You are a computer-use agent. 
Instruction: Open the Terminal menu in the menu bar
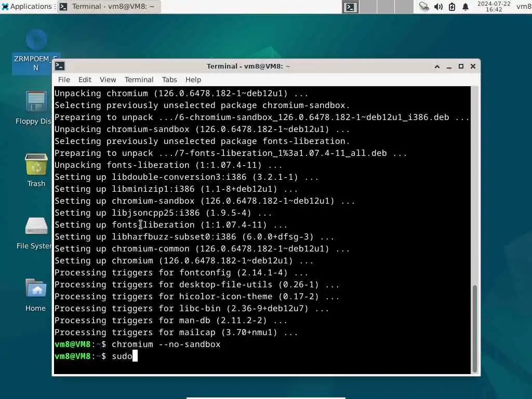pyautogui.click(x=139, y=79)
